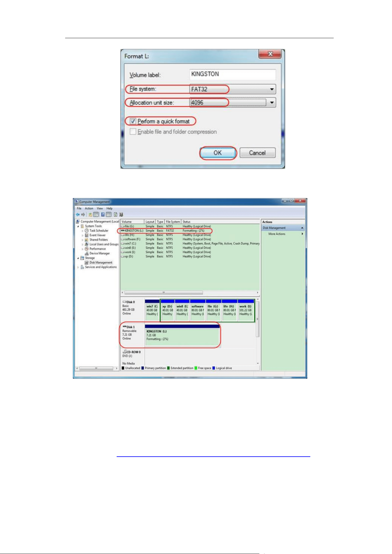Select the win7 (C:) row in volume list
The image size is (392, 554).
coord(190,244)
